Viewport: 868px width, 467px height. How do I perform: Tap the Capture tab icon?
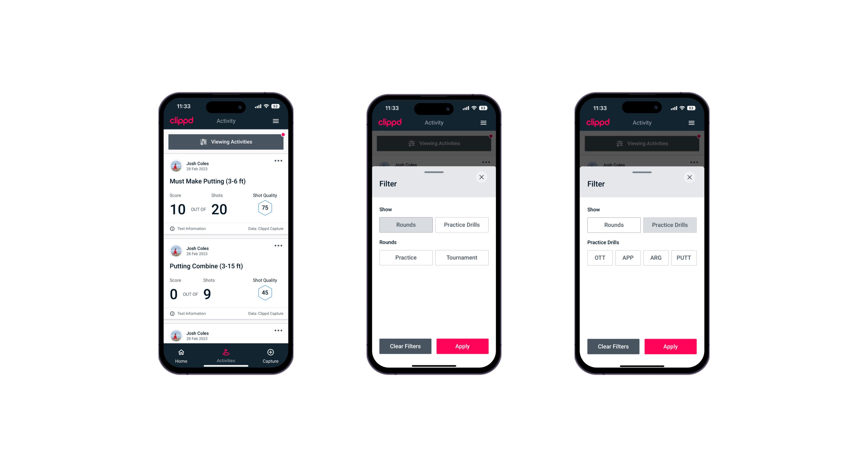coord(271,353)
